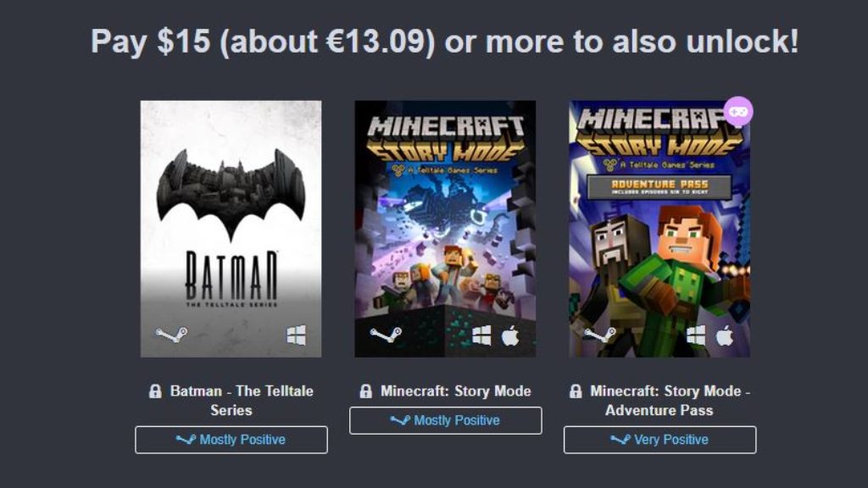Image resolution: width=868 pixels, height=488 pixels.
Task: Click Windows icon on Minecraft: Story Mode cover
Action: (481, 335)
